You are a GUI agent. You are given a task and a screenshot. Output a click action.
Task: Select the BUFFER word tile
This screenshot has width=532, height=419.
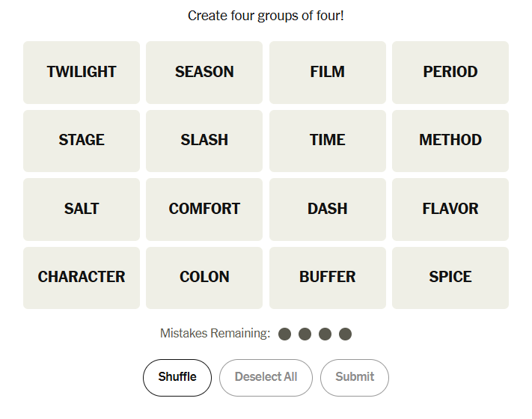pos(328,278)
